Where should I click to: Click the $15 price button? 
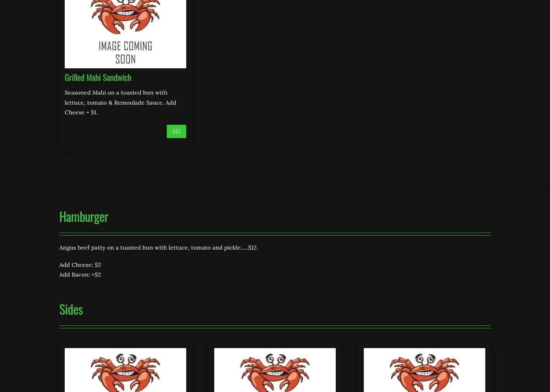tap(176, 131)
